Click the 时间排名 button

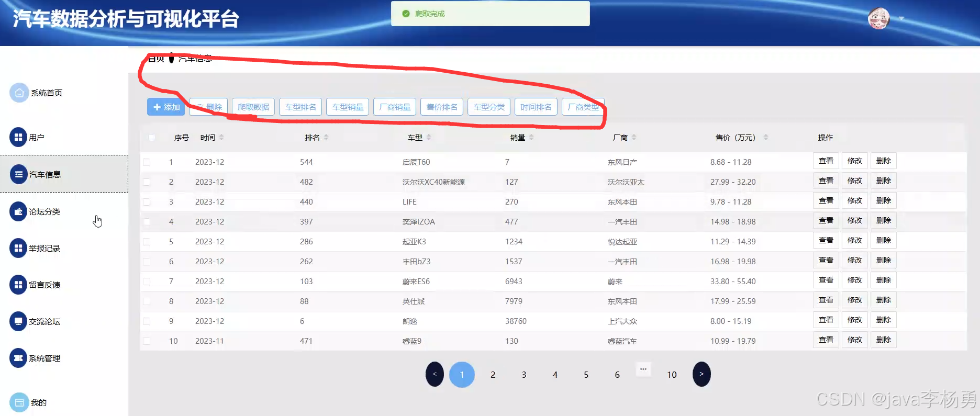click(x=536, y=107)
